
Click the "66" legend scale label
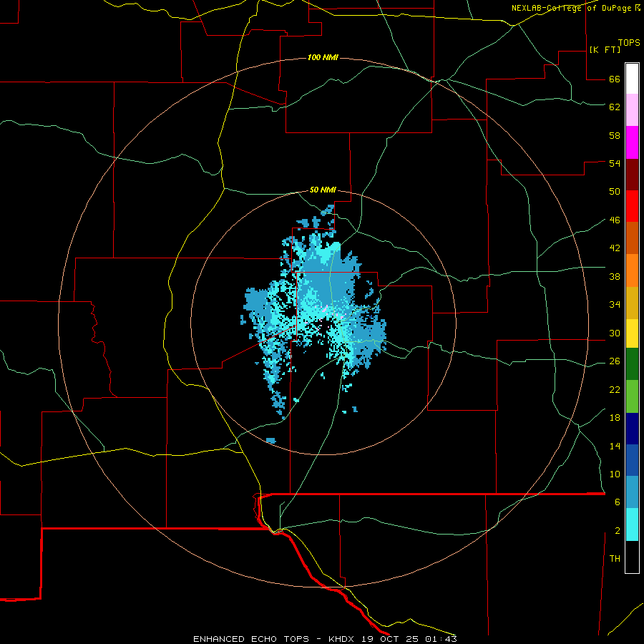(x=615, y=79)
